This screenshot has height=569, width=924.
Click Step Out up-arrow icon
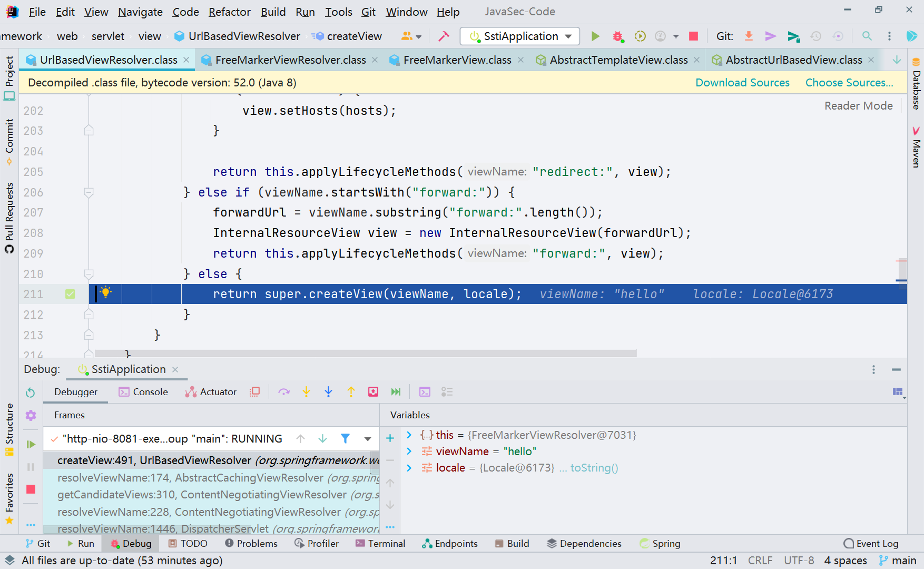pyautogui.click(x=351, y=392)
